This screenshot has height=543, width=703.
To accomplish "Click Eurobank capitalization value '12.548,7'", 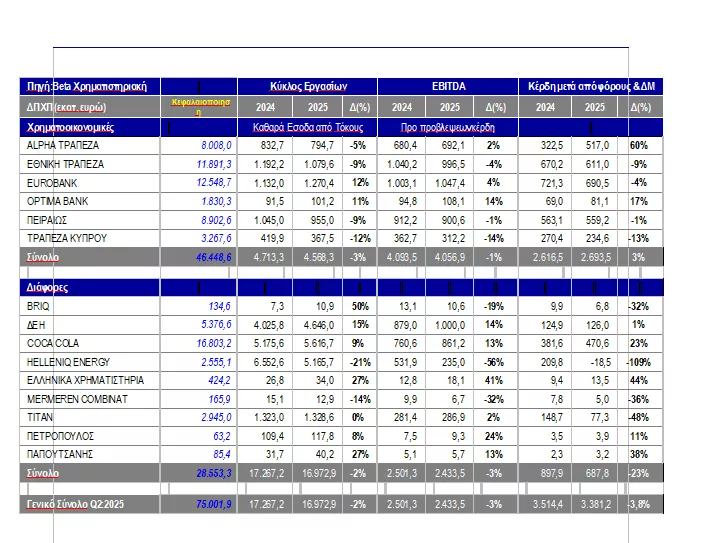I will (214, 183).
